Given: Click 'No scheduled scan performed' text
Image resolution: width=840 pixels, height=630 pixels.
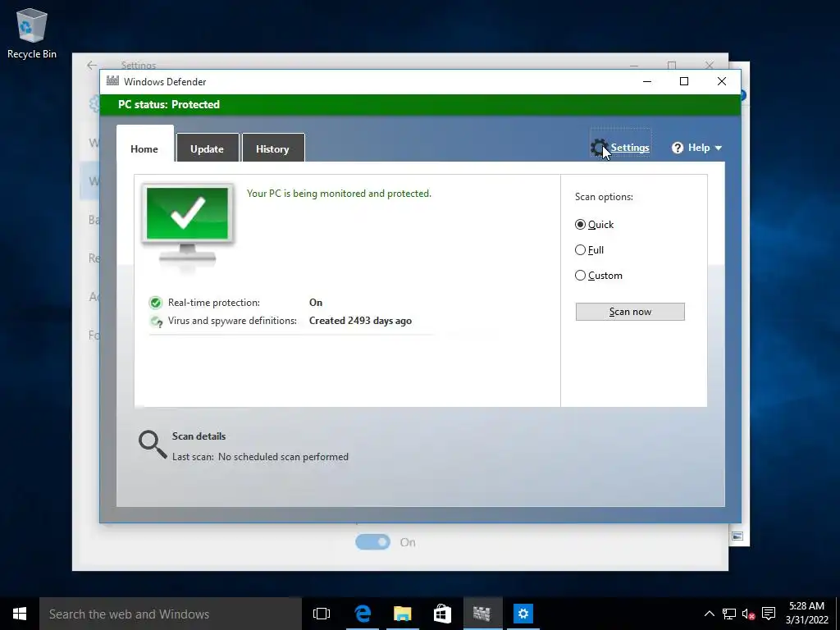Looking at the screenshot, I should pyautogui.click(x=283, y=457).
